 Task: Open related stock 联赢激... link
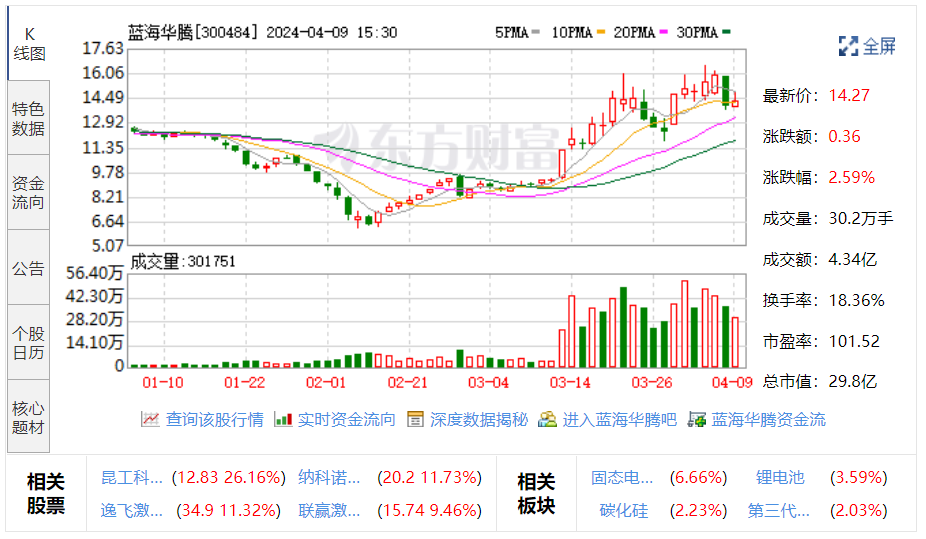(329, 510)
